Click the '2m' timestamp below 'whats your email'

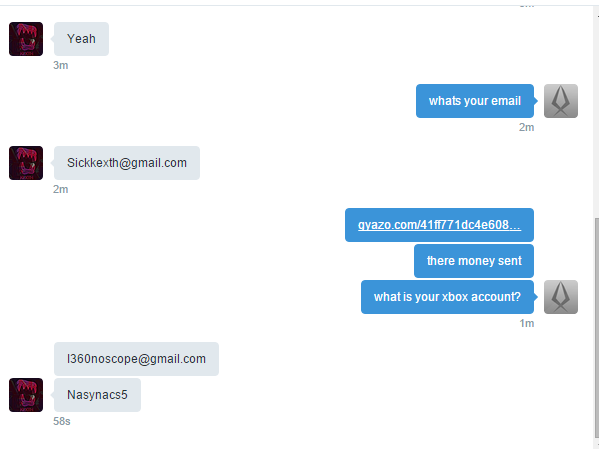click(x=526, y=127)
